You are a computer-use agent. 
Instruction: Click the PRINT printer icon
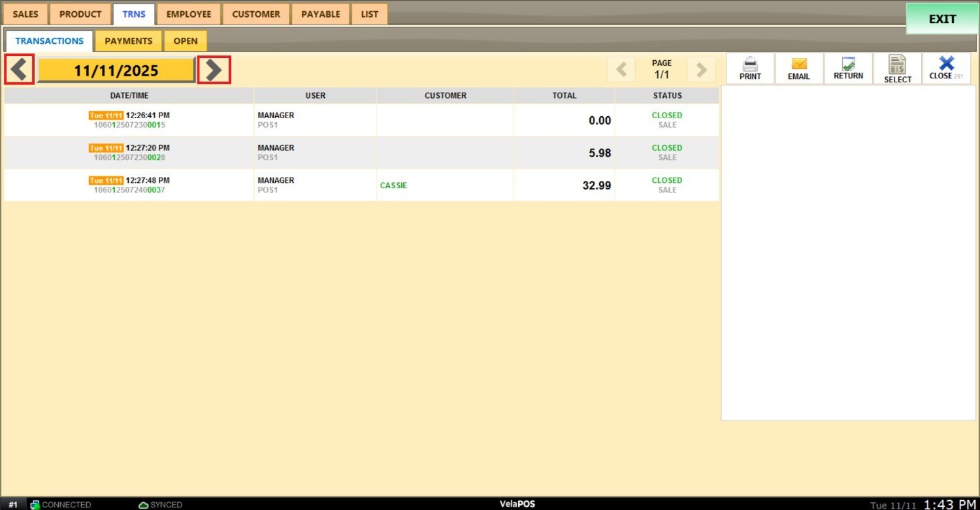point(750,64)
